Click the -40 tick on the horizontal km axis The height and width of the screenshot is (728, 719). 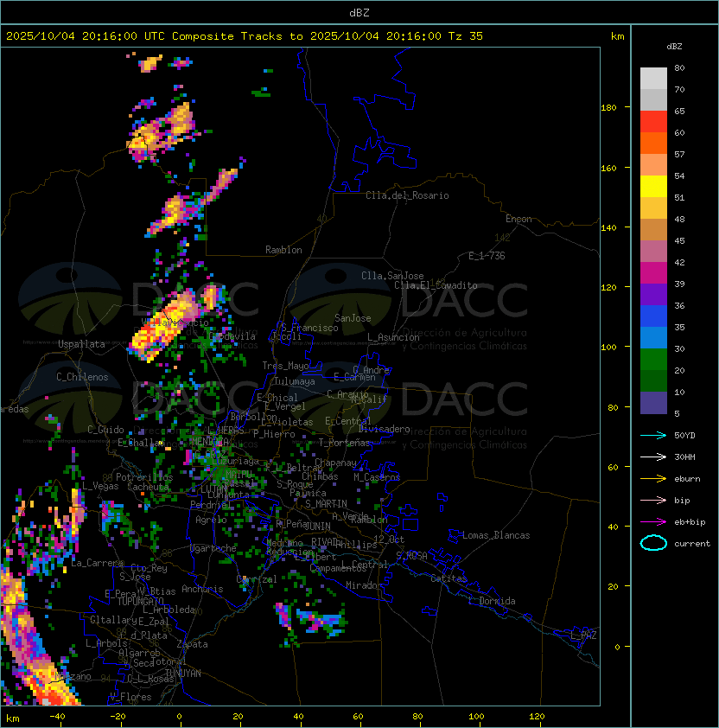tap(57, 717)
